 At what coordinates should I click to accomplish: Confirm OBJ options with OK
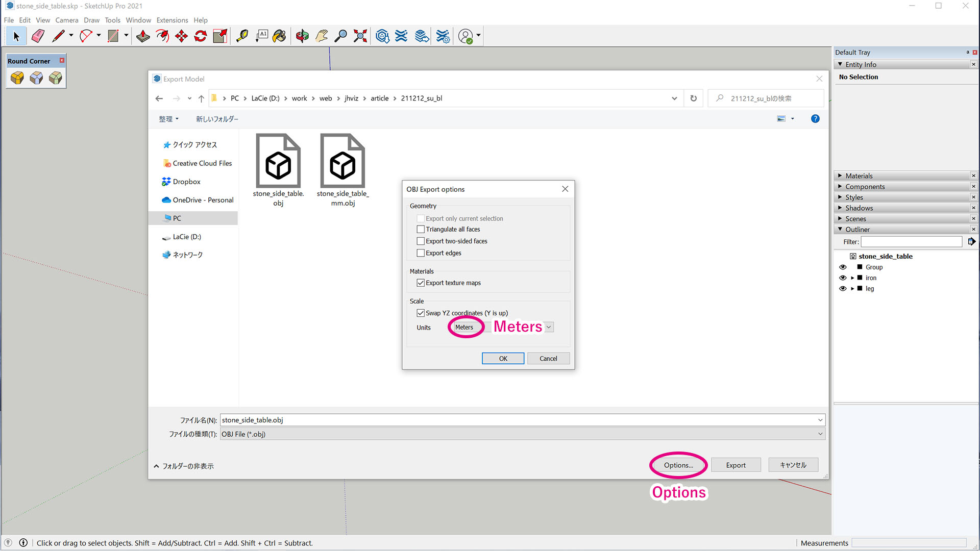click(503, 359)
